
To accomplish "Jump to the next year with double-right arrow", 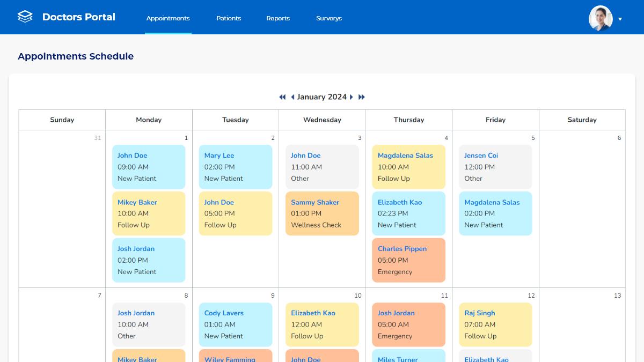I will [x=361, y=97].
